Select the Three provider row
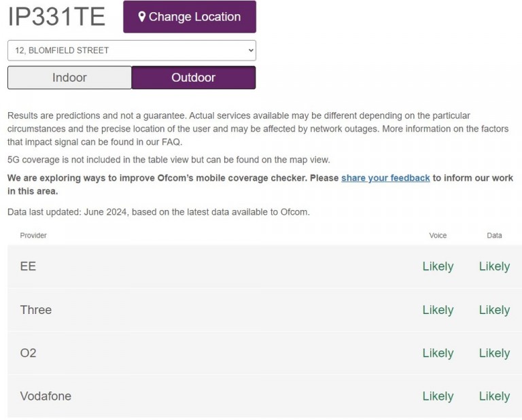 point(264,310)
